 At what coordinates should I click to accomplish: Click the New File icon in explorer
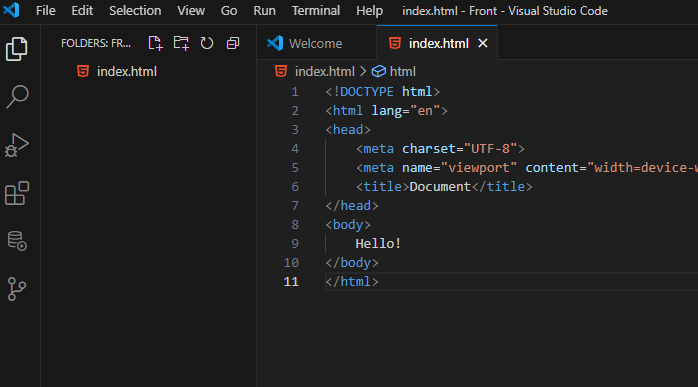click(x=155, y=43)
